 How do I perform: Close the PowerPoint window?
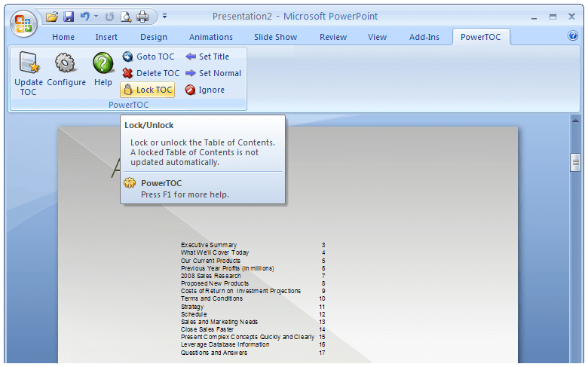coord(571,17)
